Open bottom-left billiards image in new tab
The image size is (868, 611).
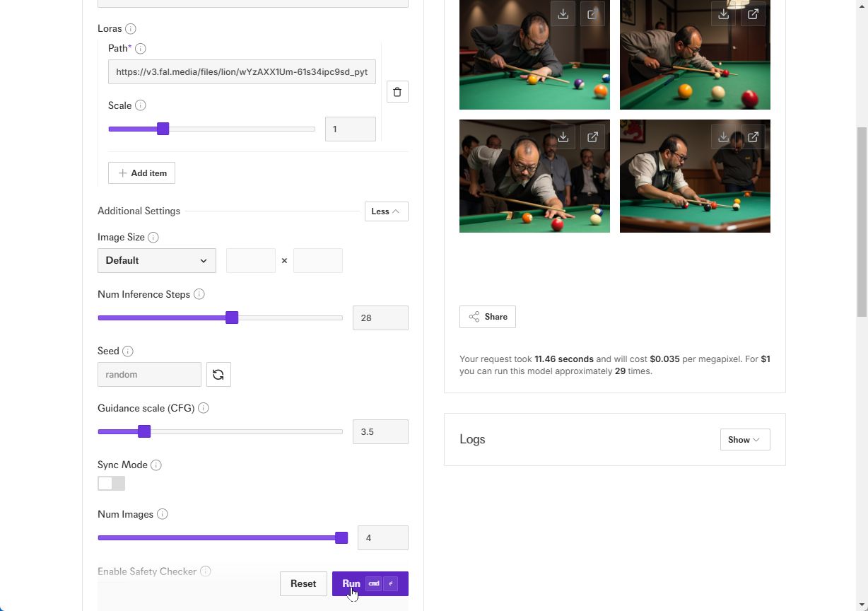click(x=592, y=137)
